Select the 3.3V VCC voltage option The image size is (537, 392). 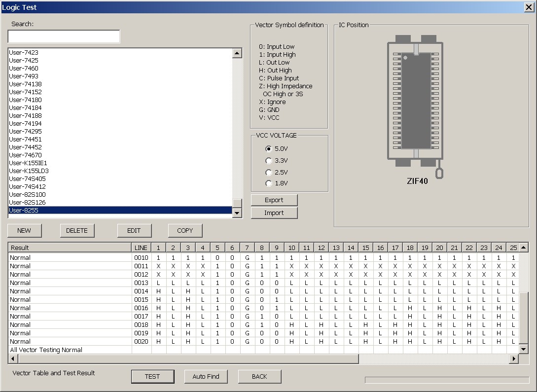pos(269,160)
